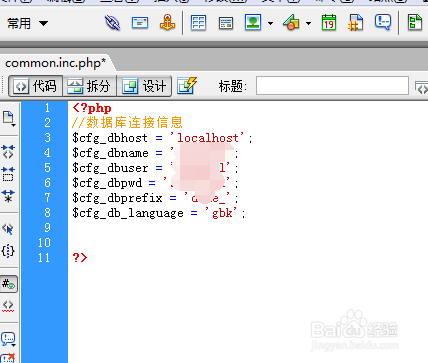Toggle line numbers with the hash icon

pos(8,284)
